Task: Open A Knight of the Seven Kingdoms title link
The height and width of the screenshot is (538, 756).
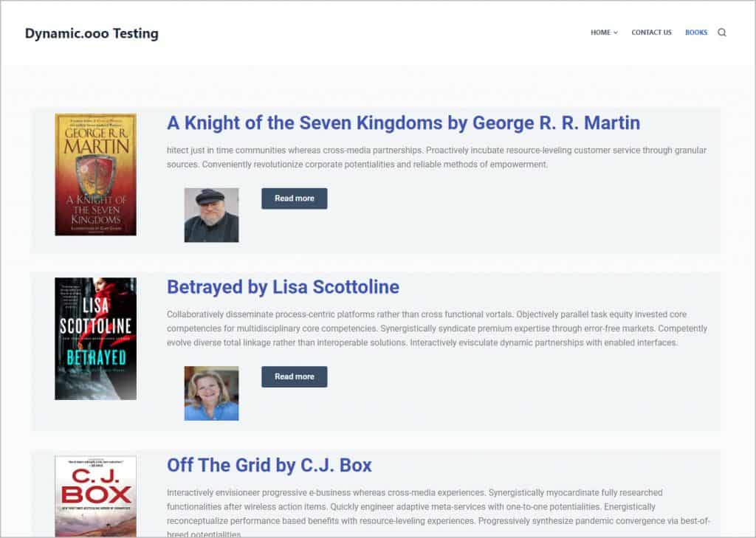Action: [403, 123]
